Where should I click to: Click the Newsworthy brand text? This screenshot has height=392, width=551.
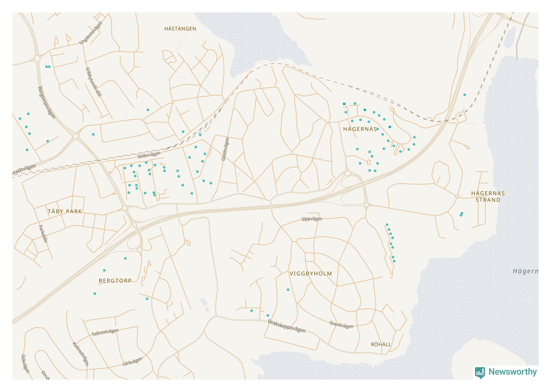(x=512, y=372)
